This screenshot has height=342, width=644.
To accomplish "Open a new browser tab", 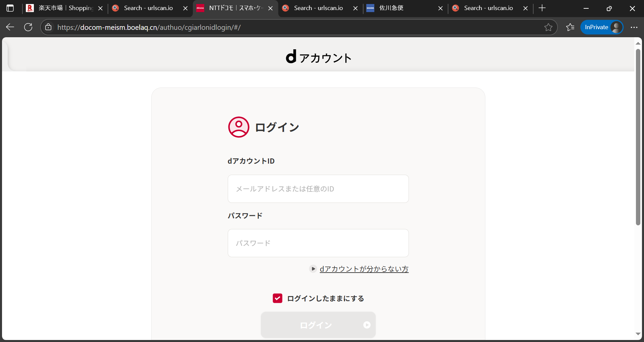I will (x=542, y=8).
